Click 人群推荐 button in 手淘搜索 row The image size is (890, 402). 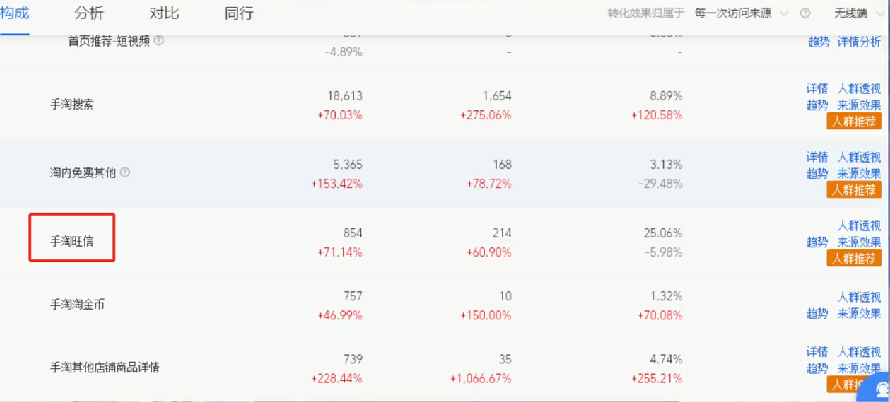coord(854,121)
